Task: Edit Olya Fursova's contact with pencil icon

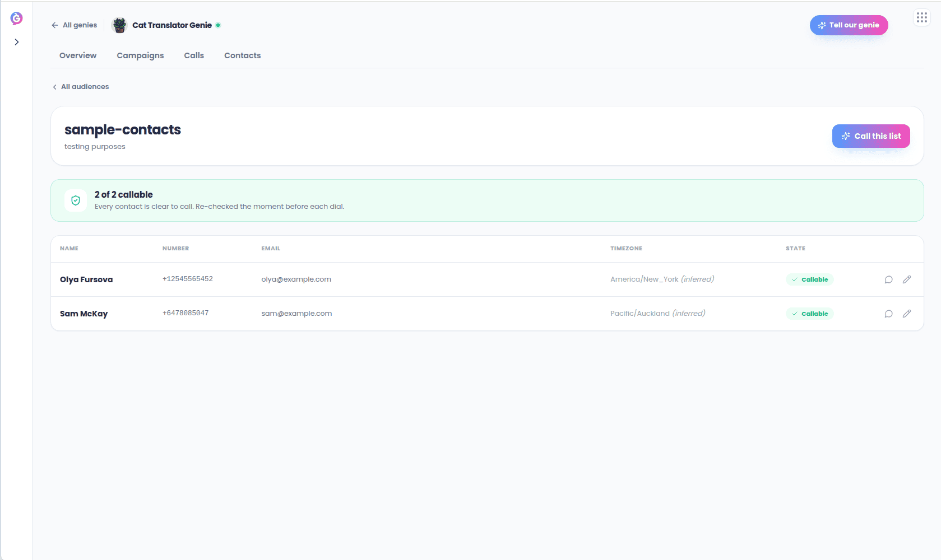Action: click(x=907, y=279)
